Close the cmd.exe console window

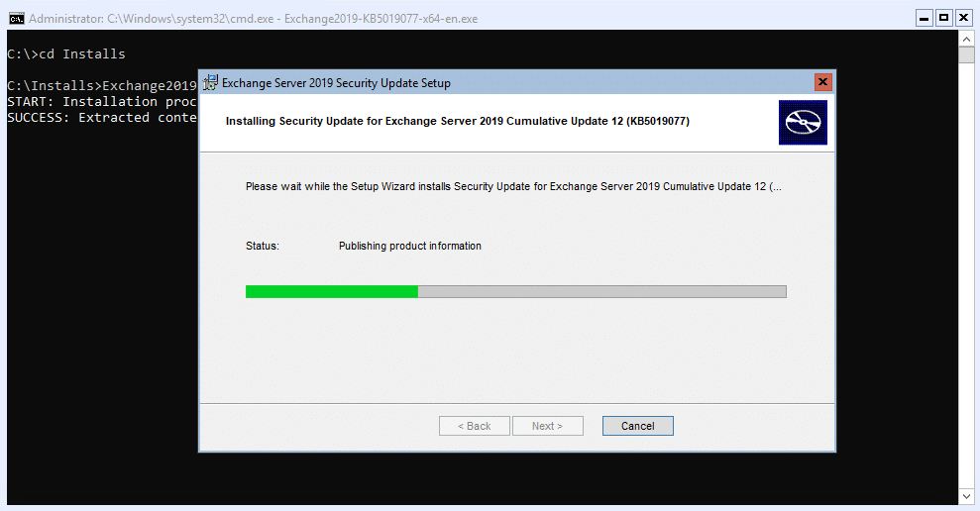[964, 18]
